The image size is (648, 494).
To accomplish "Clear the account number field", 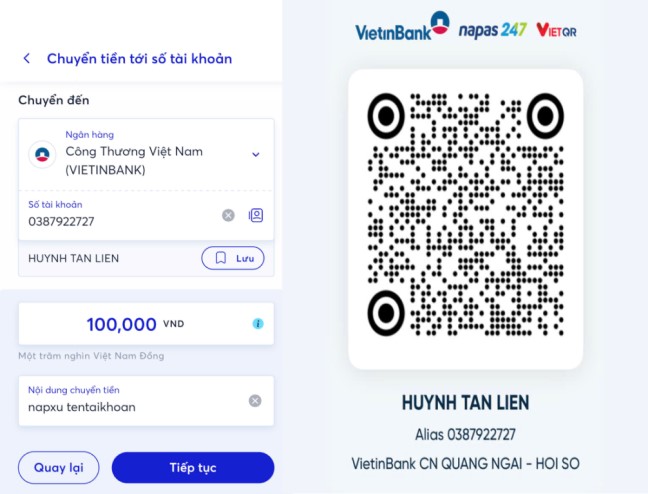I will (x=228, y=215).
